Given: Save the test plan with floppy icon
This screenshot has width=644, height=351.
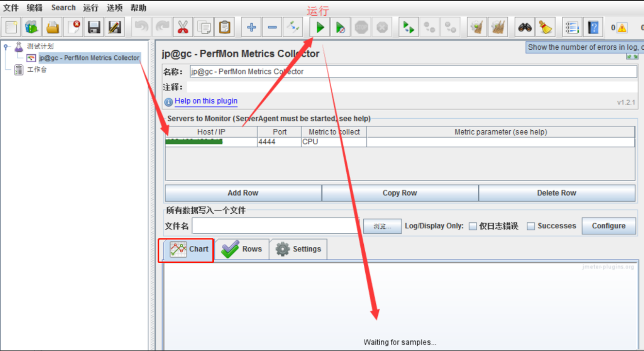Looking at the screenshot, I should (x=94, y=27).
